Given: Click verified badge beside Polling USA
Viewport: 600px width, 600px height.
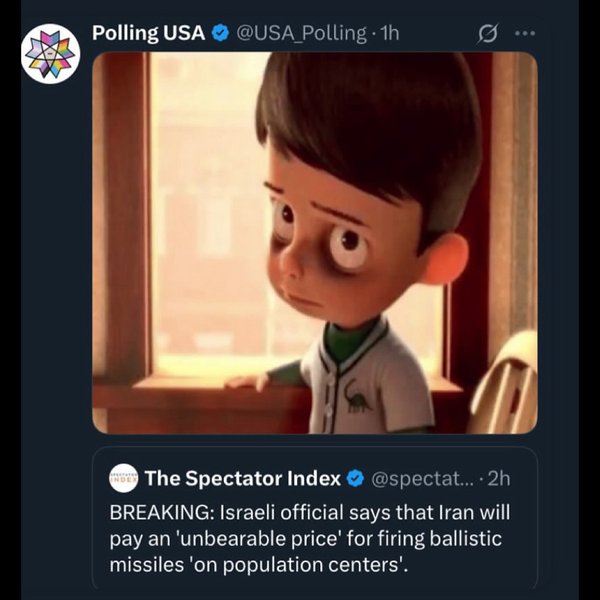Looking at the screenshot, I should [x=221, y=33].
